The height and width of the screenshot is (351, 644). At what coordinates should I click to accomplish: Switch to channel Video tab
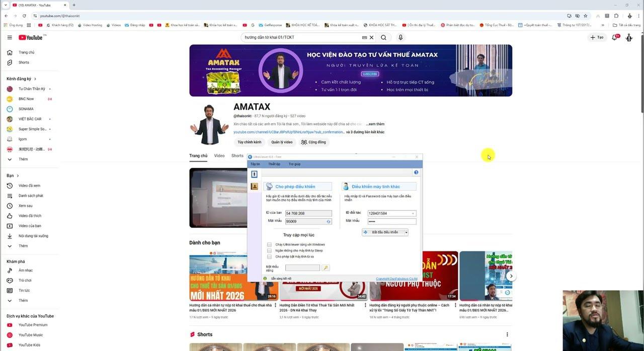(219, 156)
